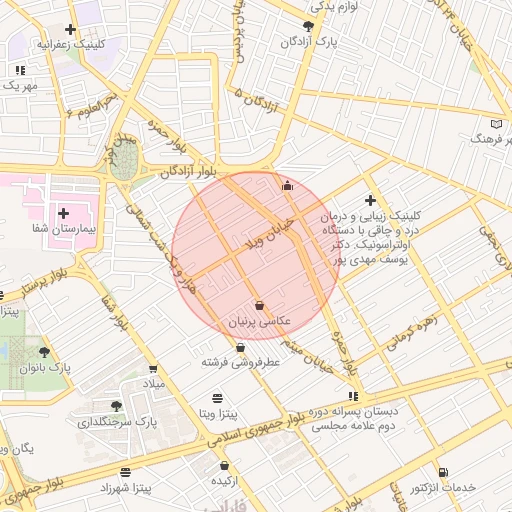
Task: Click the Banovan Park tree icon
Action: pos(44,352)
